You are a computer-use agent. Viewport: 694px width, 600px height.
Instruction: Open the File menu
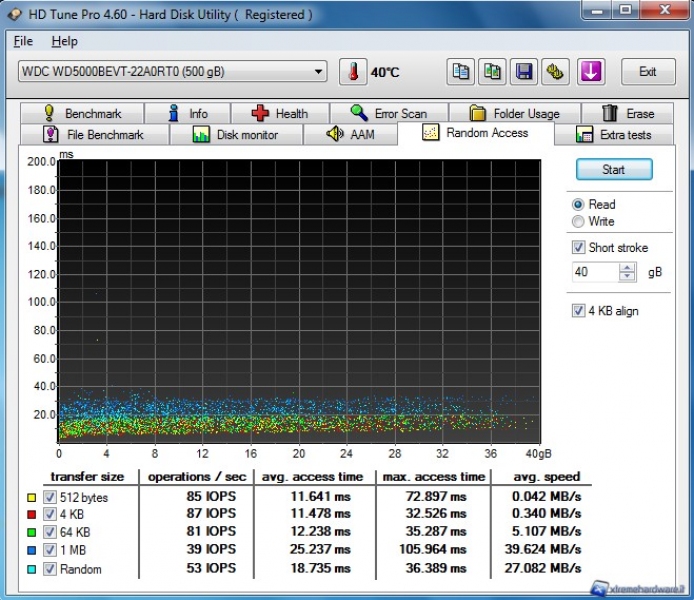pyautogui.click(x=23, y=41)
